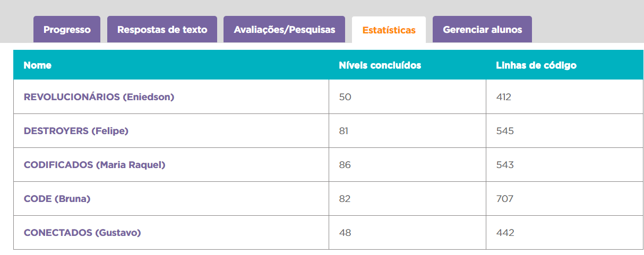644x255 pixels.
Task: Open the CONECTADOS (Gustavo) link
Action: coord(82,233)
